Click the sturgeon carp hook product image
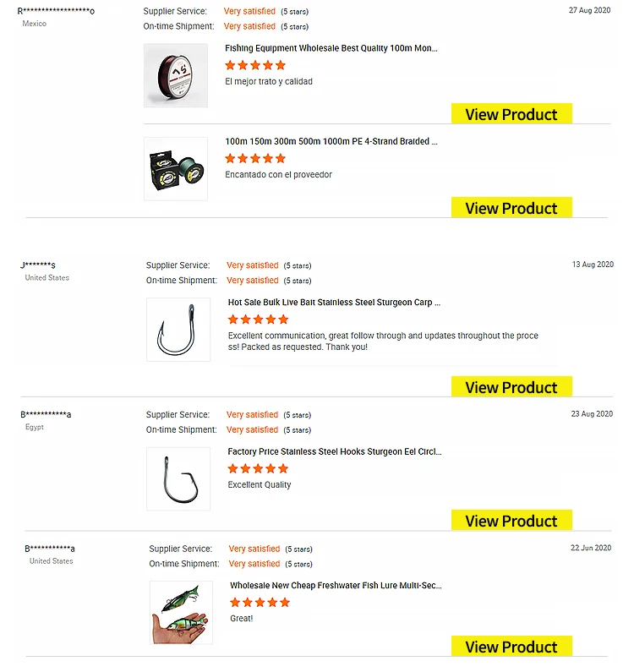The height and width of the screenshot is (672, 634). pos(178,330)
